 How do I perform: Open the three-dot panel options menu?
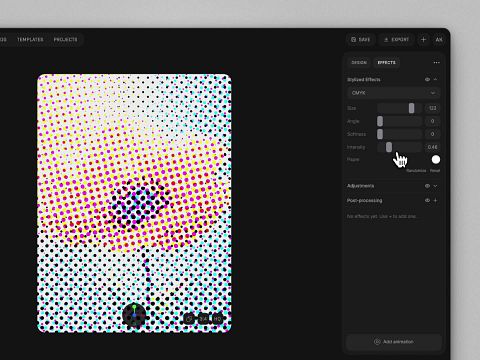436,62
